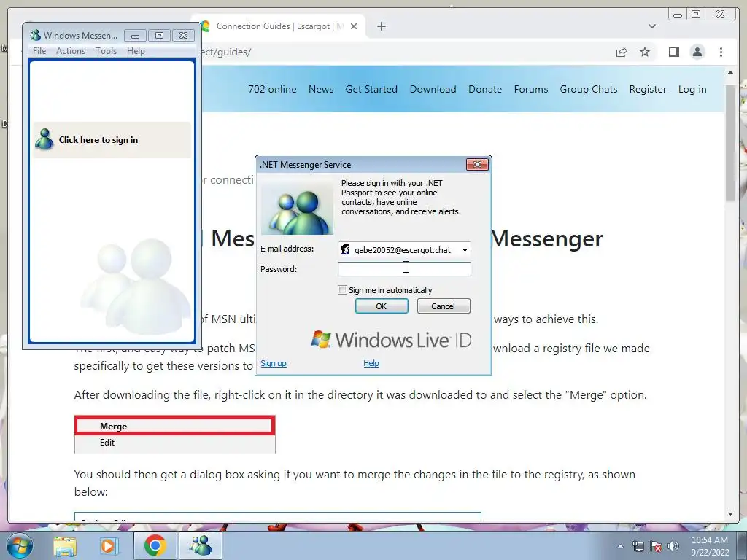The image size is (747, 560).
Task: Show hidden system tray icons
Action: (620, 546)
